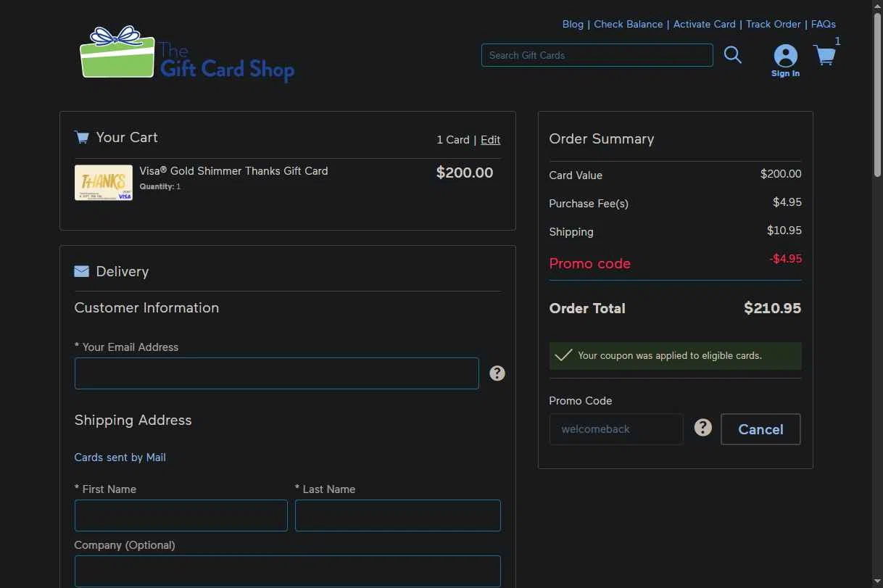
Task: Click the promo code help question mark
Action: pos(702,428)
